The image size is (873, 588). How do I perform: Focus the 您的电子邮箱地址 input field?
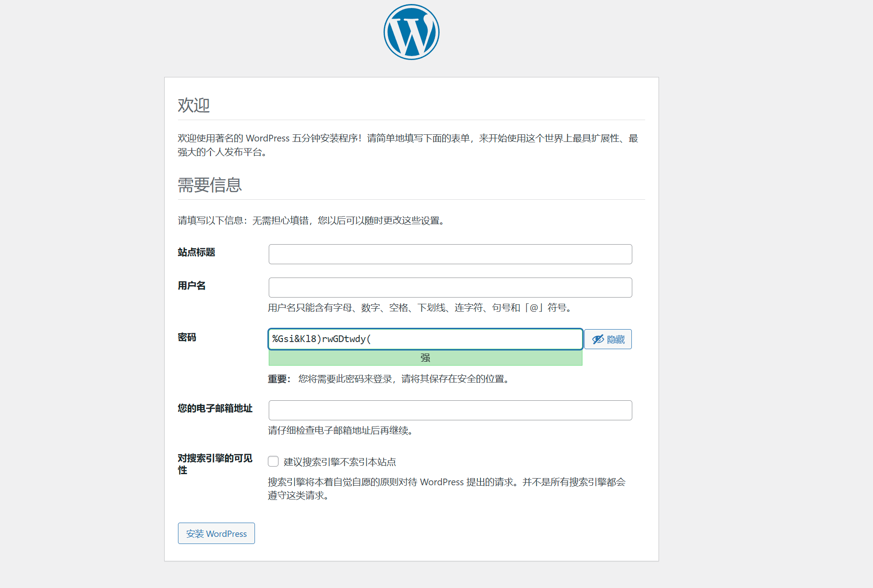450,410
